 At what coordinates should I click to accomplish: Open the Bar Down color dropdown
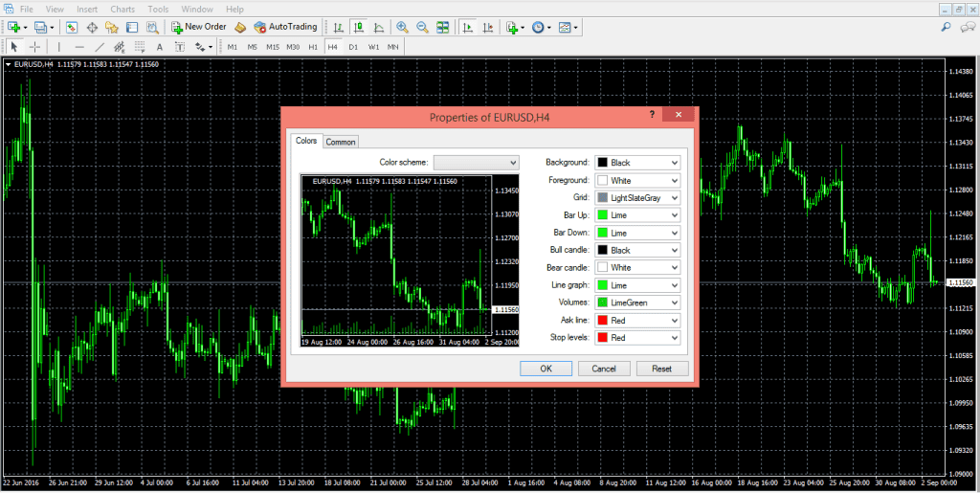click(x=637, y=233)
